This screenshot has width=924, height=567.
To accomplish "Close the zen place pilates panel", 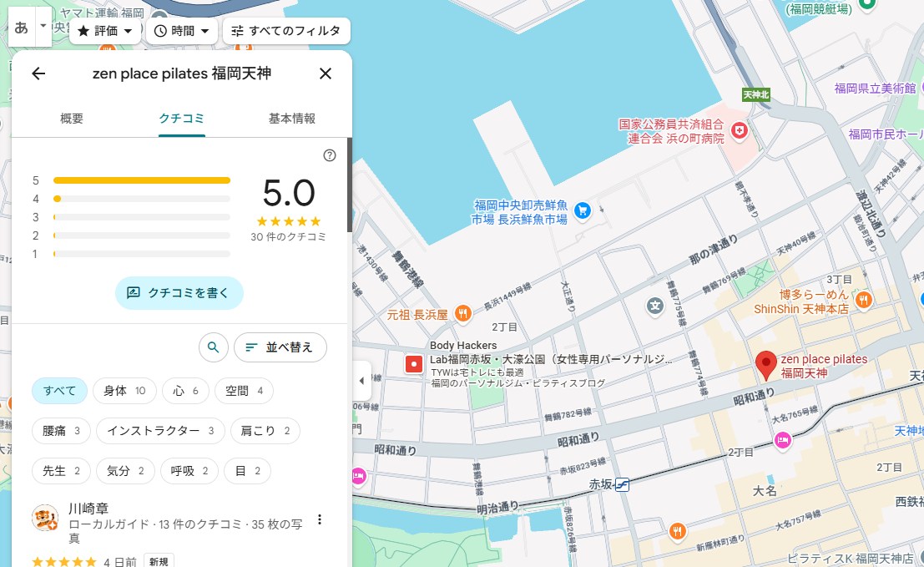I will click(x=326, y=73).
